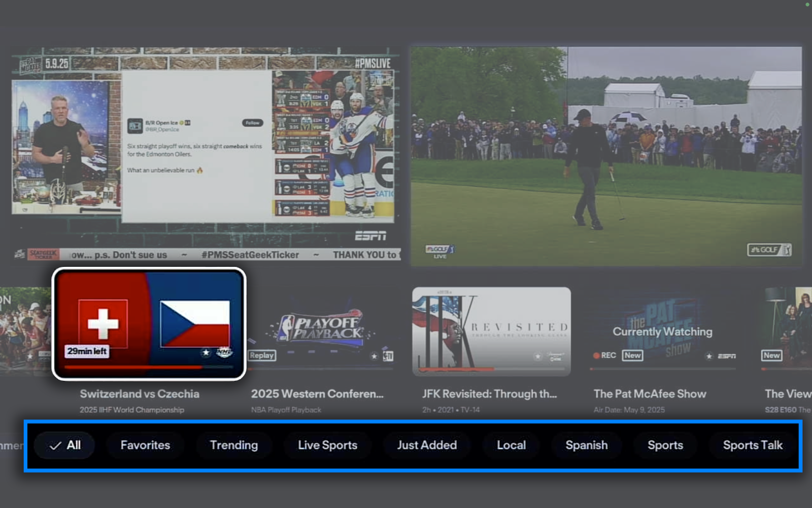
Task: Click 'The Pat McAfee Show' title
Action: coord(650,394)
